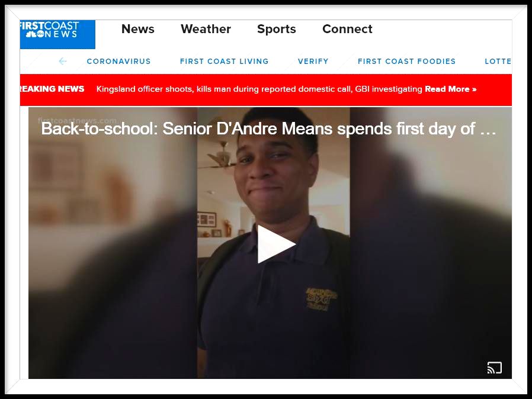Cast the video using the cast icon
The width and height of the screenshot is (532, 399).
[x=494, y=368]
